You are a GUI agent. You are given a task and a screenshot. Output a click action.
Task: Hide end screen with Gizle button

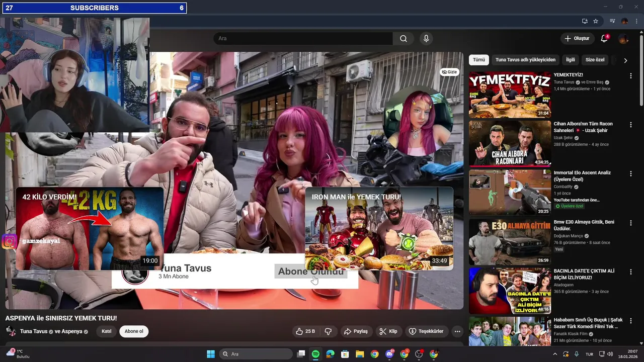coord(449,72)
